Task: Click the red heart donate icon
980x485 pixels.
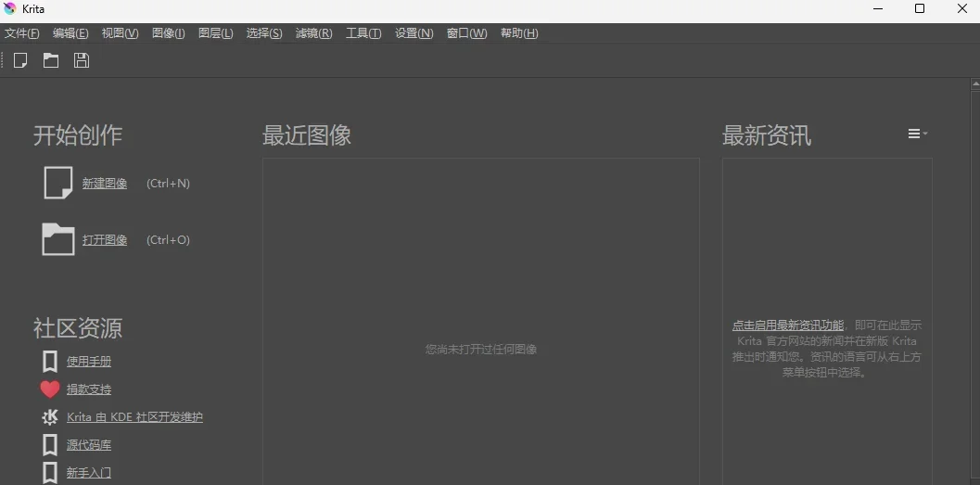Action: tap(50, 389)
